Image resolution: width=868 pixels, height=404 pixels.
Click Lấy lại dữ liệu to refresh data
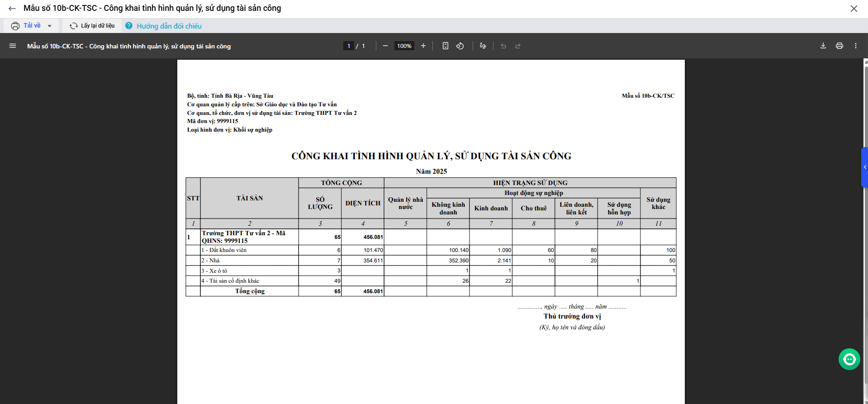pyautogui.click(x=92, y=26)
